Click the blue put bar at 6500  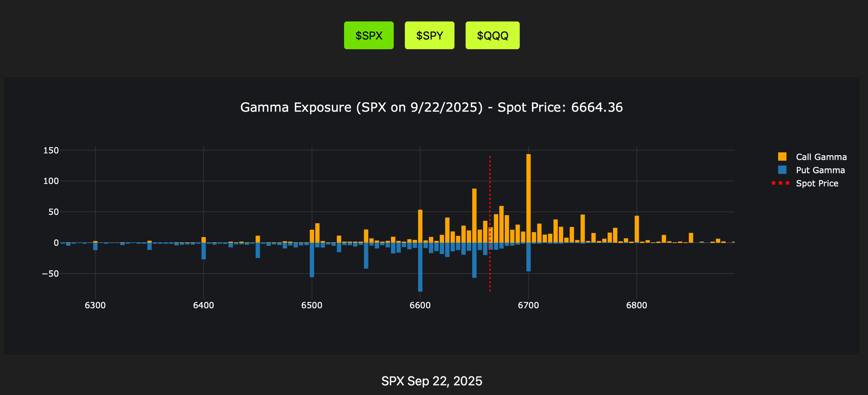312,260
